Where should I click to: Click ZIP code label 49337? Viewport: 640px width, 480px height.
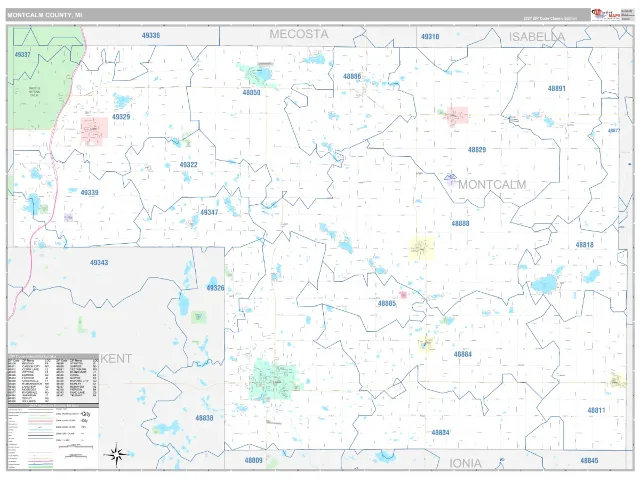(22, 54)
